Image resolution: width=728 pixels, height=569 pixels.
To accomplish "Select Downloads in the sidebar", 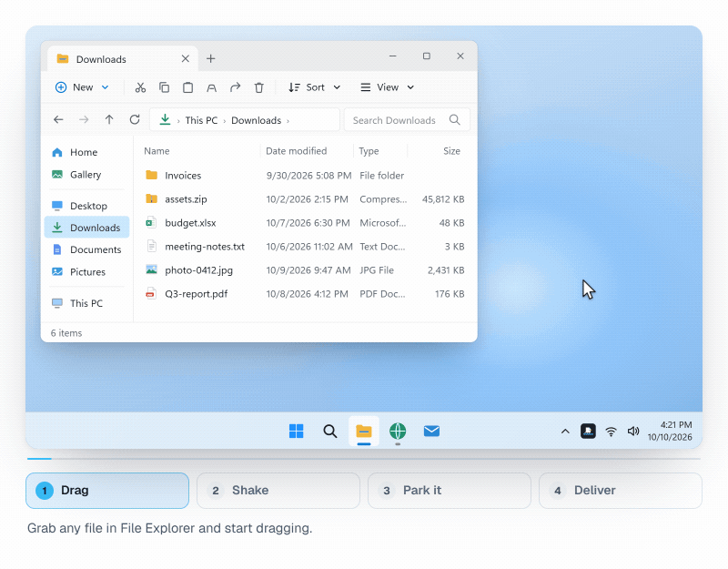I will point(86,228).
